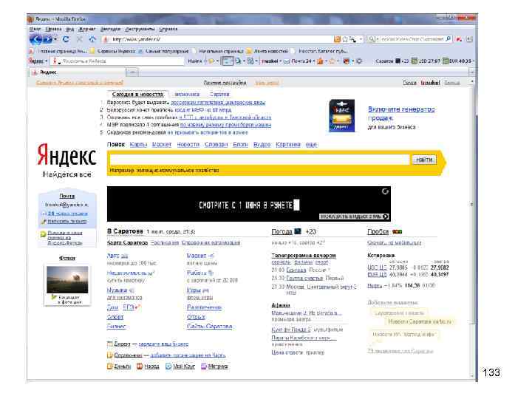
Task: Open Правка menu
Action: tap(53, 29)
